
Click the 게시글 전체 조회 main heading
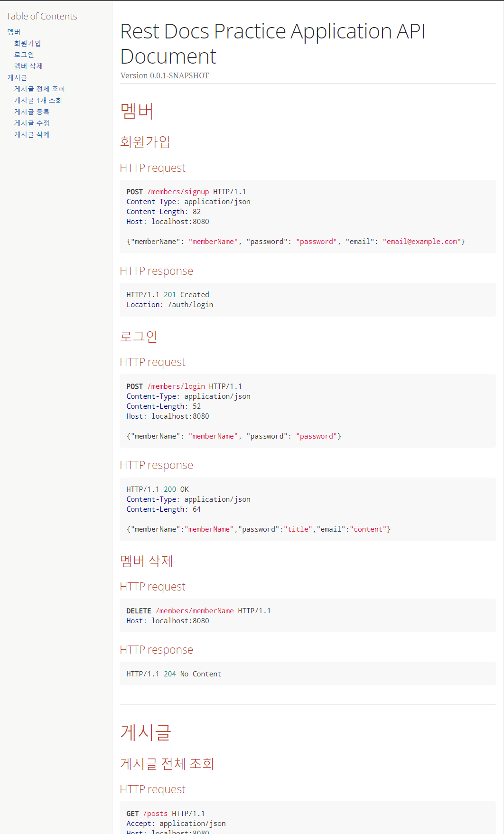point(167,764)
